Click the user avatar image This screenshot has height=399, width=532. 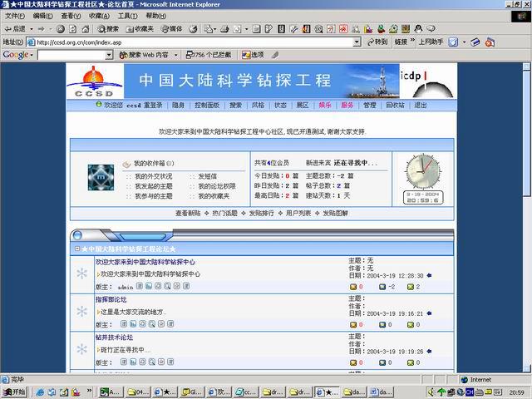(101, 176)
